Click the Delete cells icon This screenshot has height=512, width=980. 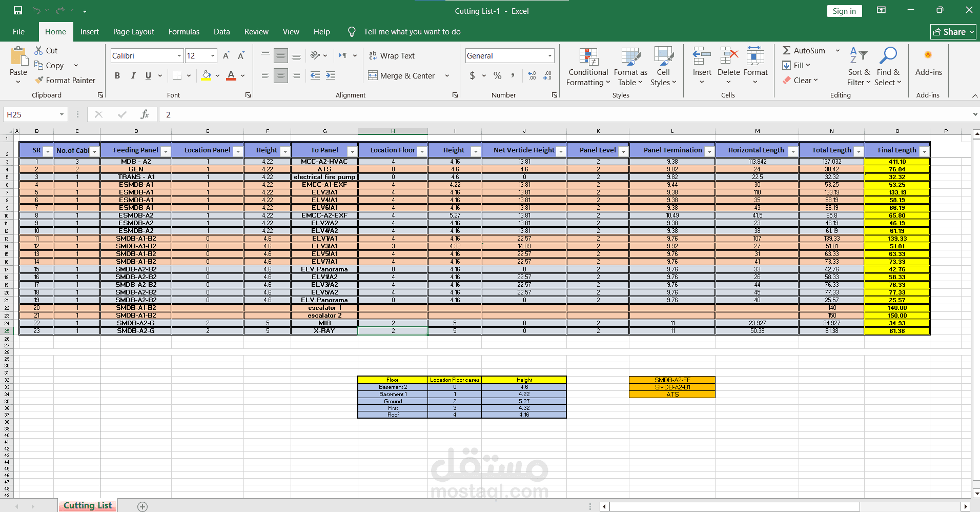pyautogui.click(x=729, y=56)
